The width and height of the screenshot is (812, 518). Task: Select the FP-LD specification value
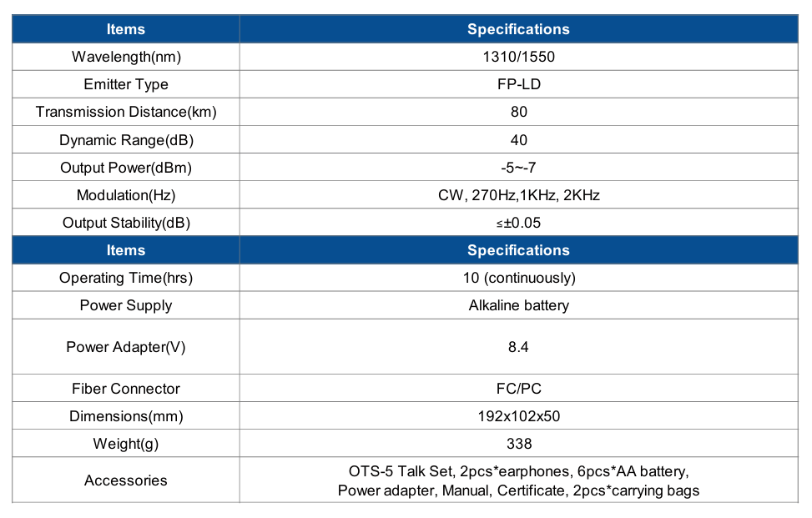[x=518, y=84]
